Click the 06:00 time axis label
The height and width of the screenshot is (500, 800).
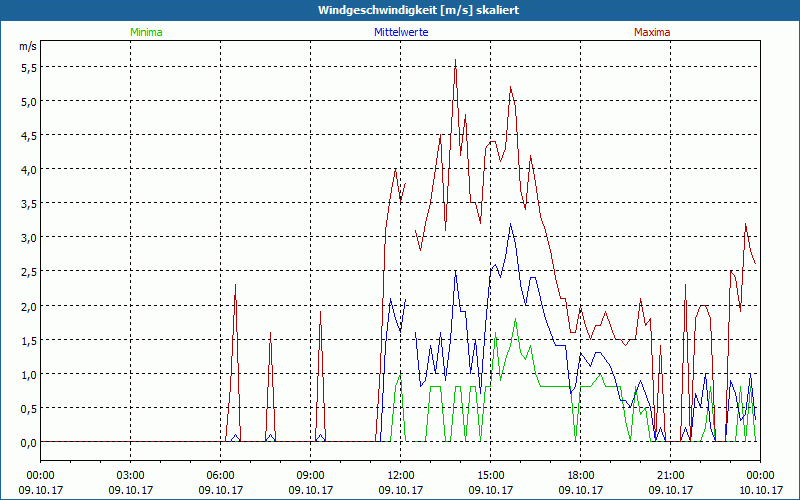tap(220, 476)
